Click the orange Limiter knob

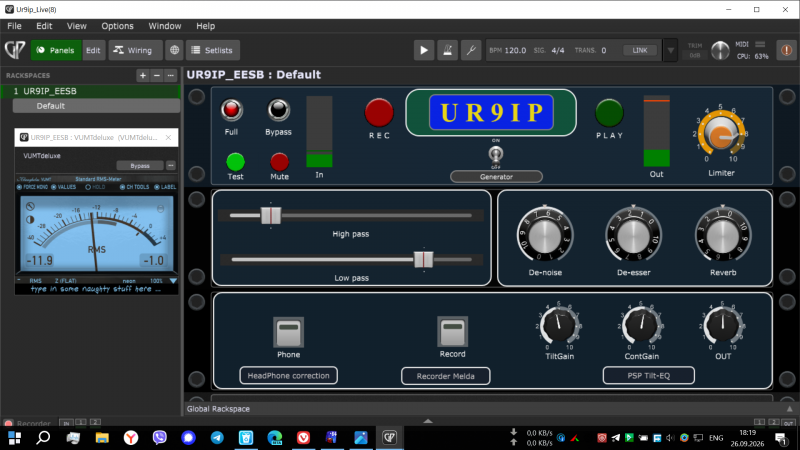(721, 134)
